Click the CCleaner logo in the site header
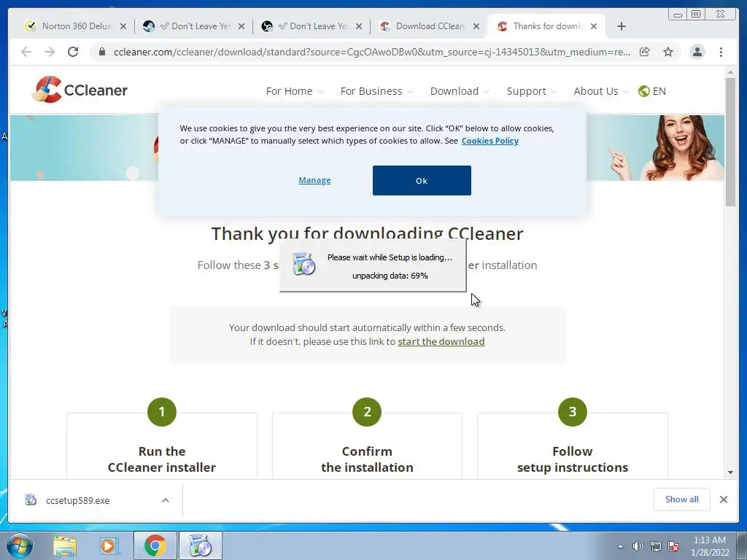 [80, 90]
